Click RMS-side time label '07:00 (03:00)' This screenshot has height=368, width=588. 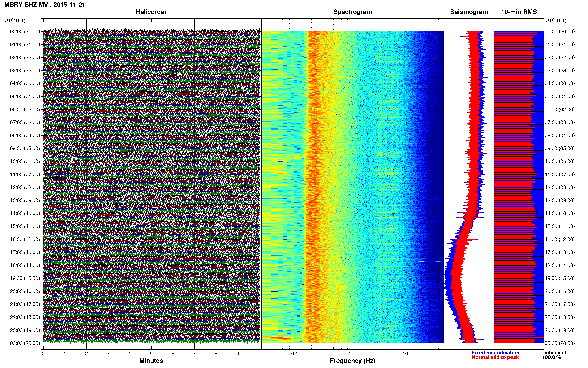click(560, 122)
